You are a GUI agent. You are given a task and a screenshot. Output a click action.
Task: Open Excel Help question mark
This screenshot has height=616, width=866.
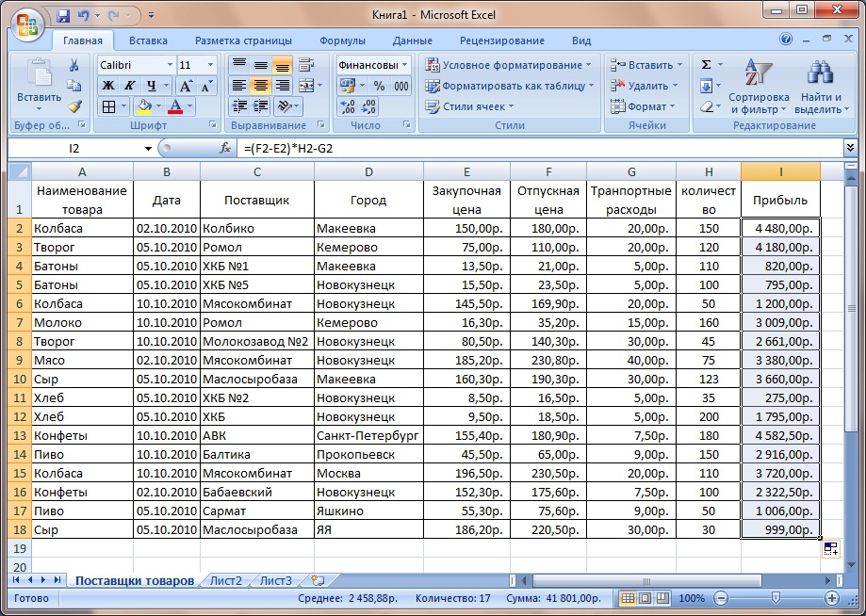coord(785,40)
